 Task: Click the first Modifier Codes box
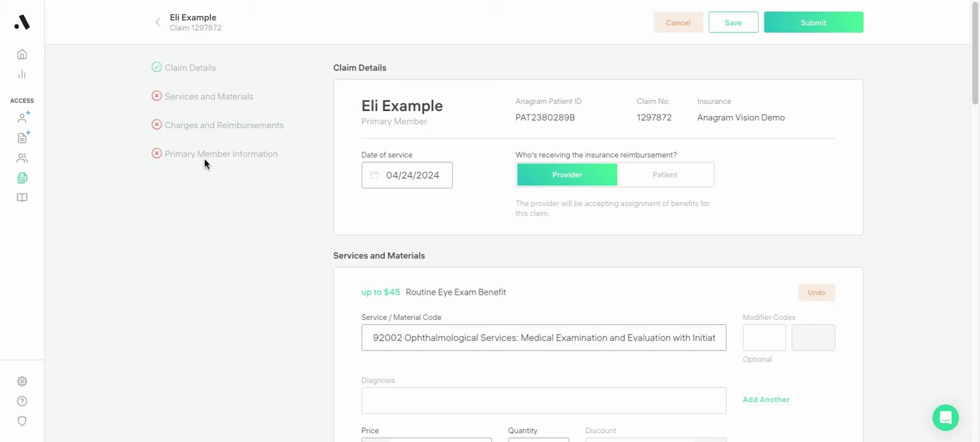click(764, 338)
